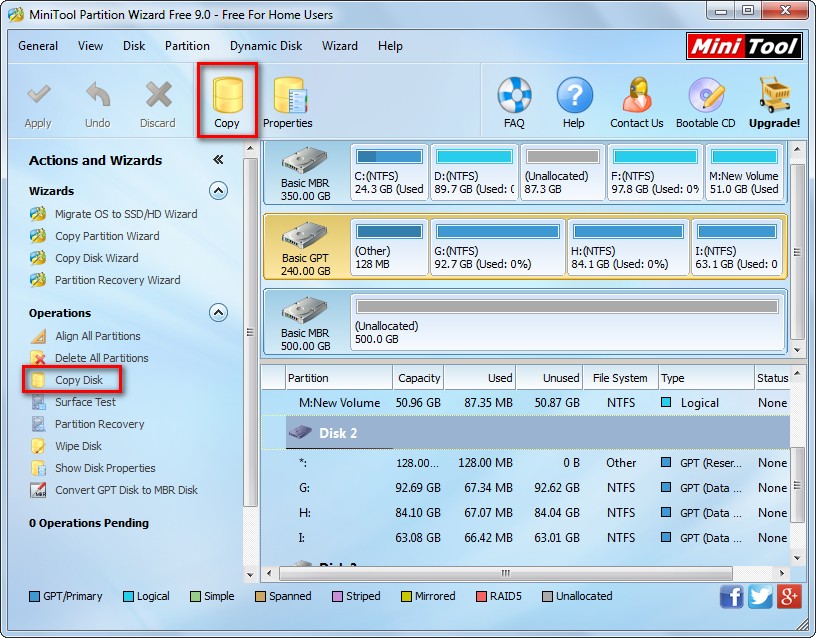Select the M:New Volume table row
The width and height of the screenshot is (816, 638).
pyautogui.click(x=526, y=403)
